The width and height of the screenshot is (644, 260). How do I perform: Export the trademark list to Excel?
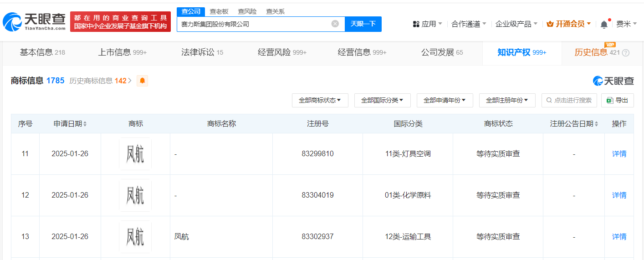[x=617, y=100]
